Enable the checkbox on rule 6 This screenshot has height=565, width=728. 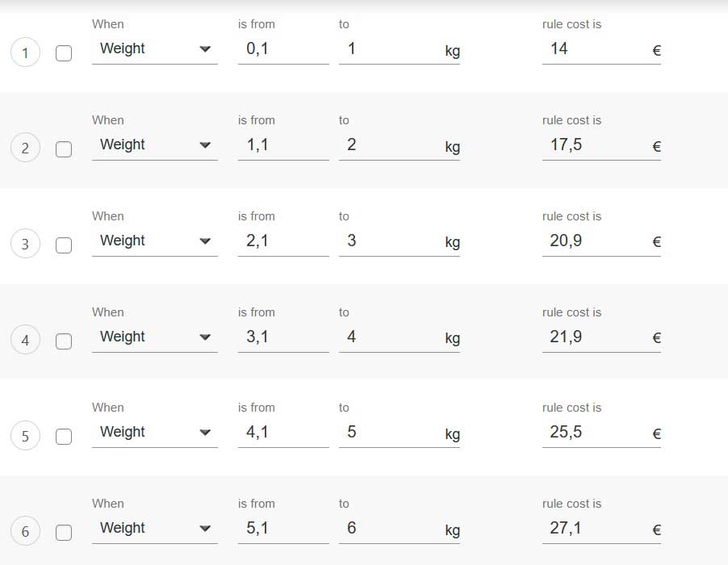(64, 532)
